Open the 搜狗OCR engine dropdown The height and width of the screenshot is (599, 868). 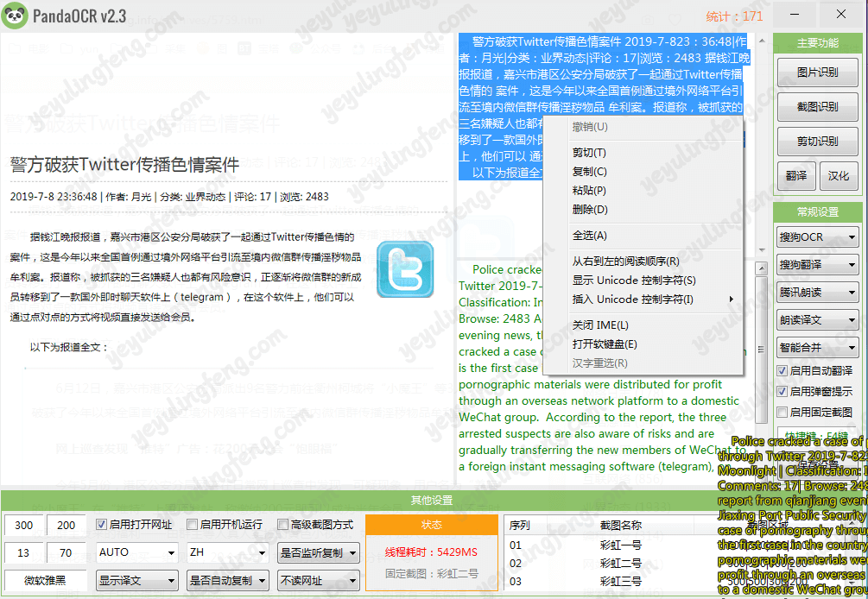pyautogui.click(x=818, y=237)
